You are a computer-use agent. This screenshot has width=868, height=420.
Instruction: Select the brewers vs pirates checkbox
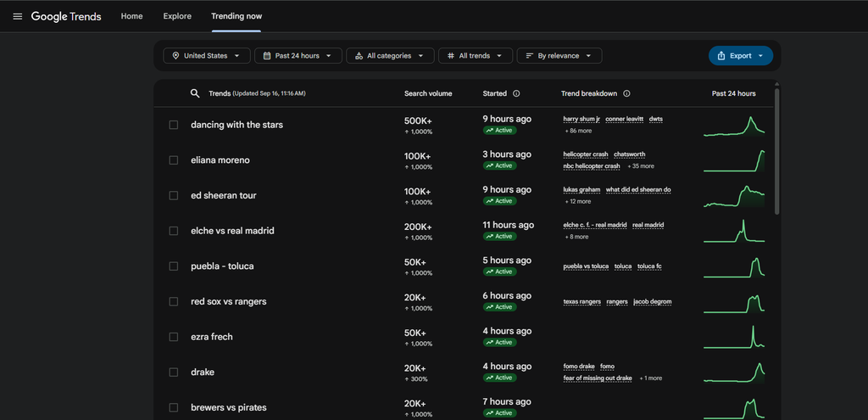173,408
